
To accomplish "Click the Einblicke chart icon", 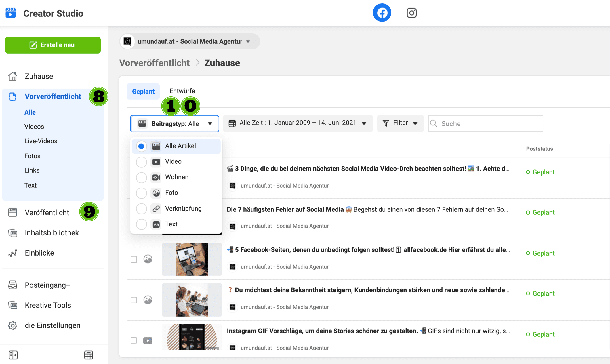I will point(13,253).
